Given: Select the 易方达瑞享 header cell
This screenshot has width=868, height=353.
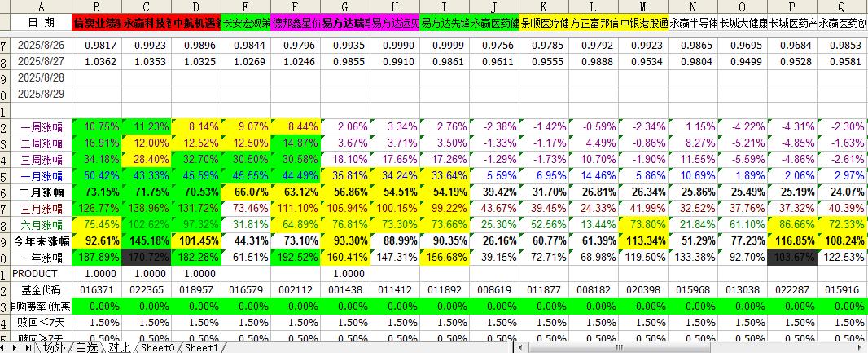Looking at the screenshot, I should pos(345,23).
